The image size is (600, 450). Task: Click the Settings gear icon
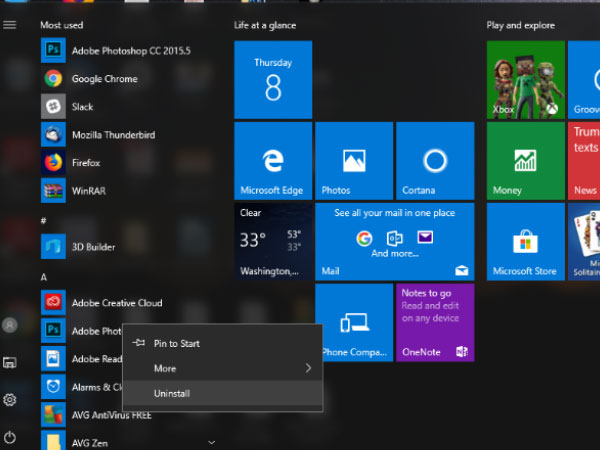[10, 400]
